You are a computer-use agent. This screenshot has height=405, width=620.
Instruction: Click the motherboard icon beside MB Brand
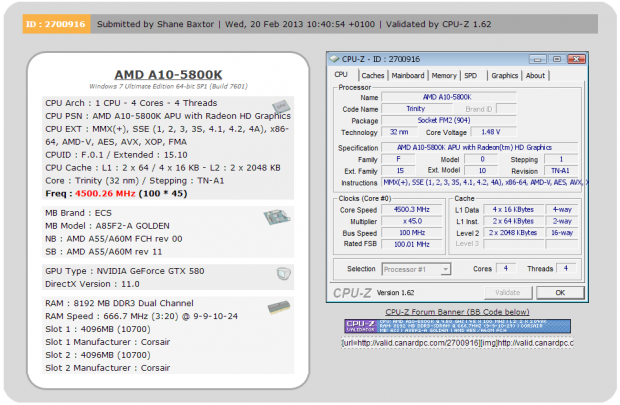point(277,217)
